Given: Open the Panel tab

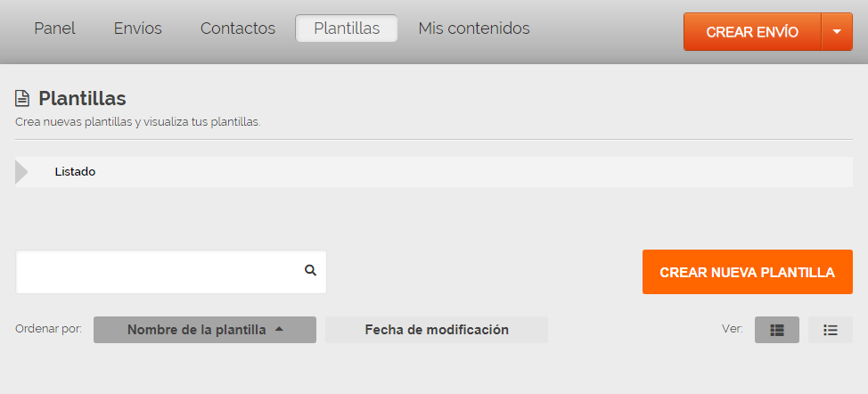Looking at the screenshot, I should pyautogui.click(x=54, y=29).
